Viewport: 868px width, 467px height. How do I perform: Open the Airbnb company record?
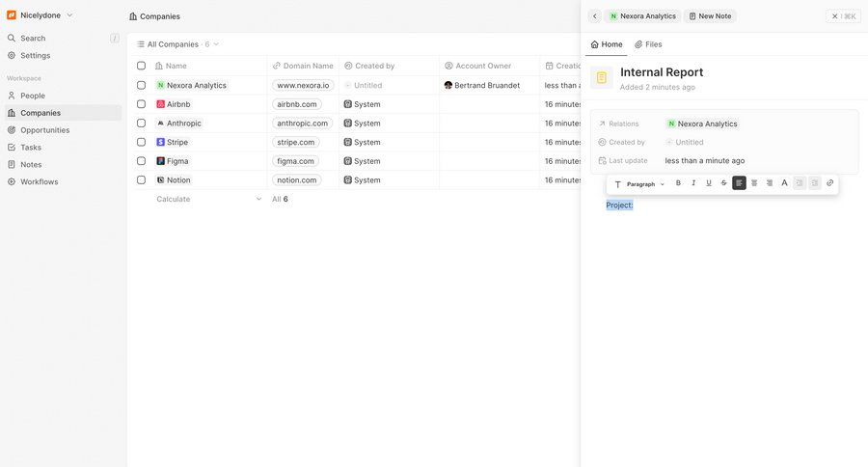(174, 104)
